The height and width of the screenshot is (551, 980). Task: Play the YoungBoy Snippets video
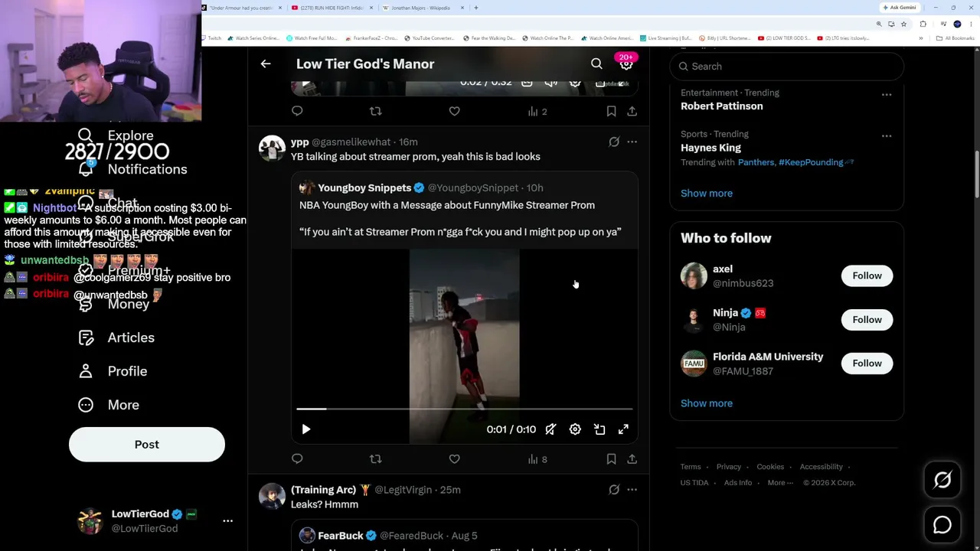[x=305, y=429]
